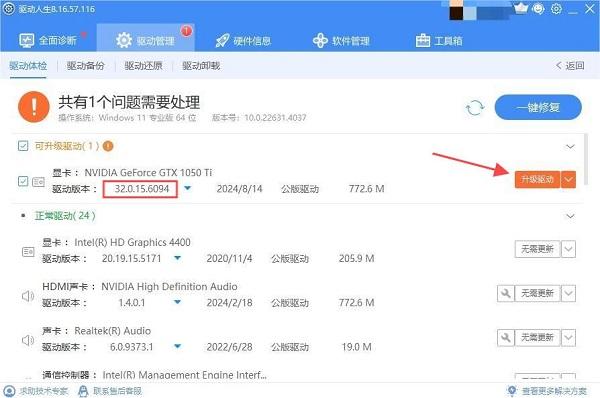Click the Intel(R) HD Graphics 4400 name
600x398 pixels.
tap(132, 242)
